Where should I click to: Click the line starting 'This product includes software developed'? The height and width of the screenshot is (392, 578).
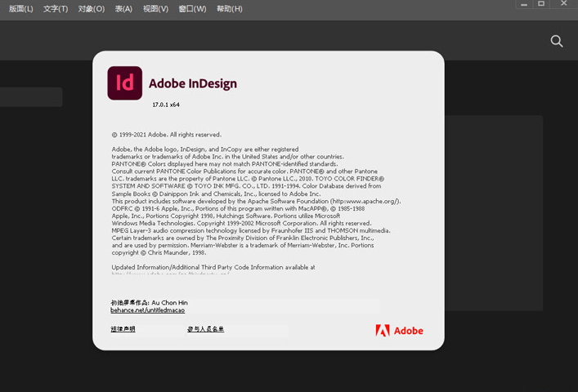click(x=256, y=201)
